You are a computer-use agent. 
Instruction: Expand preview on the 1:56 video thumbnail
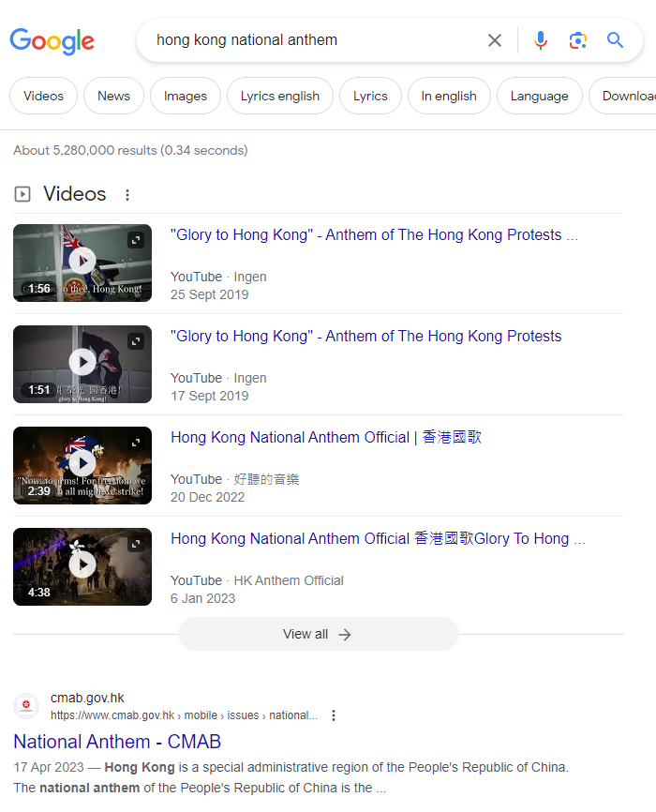pyautogui.click(x=137, y=240)
